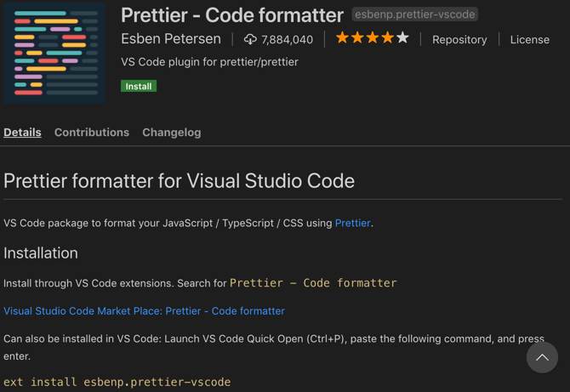The width and height of the screenshot is (570, 392).
Task: Click publisher name Esben Petersen
Action: [x=171, y=39]
